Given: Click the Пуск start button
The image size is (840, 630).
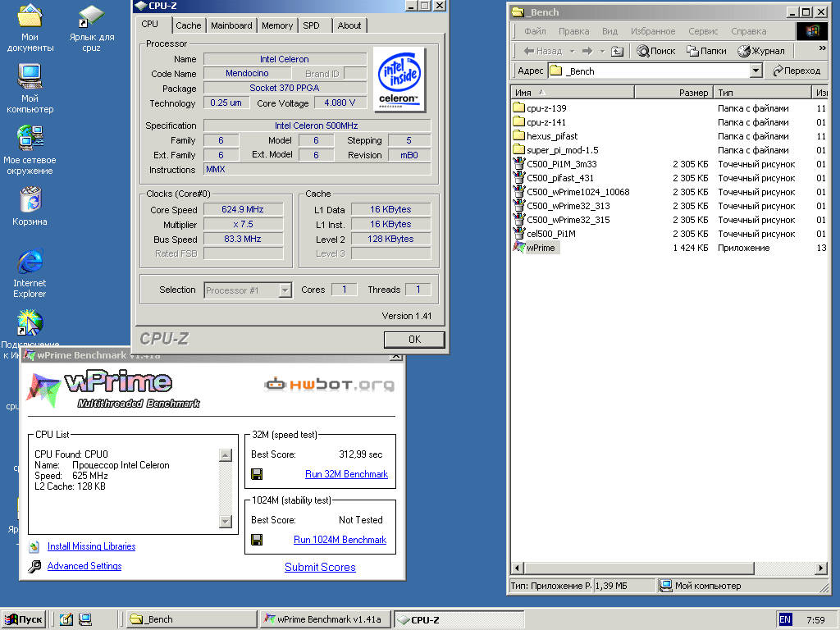Looking at the screenshot, I should click(x=24, y=619).
